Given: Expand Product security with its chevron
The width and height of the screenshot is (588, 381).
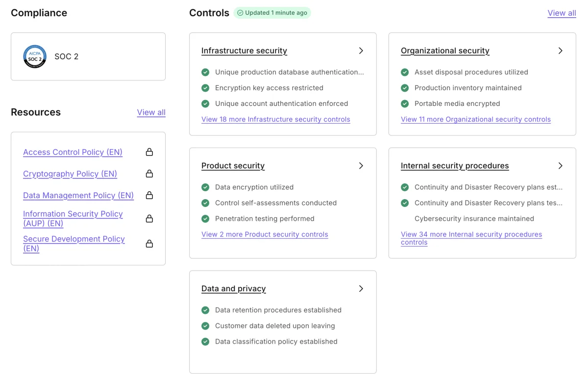Looking at the screenshot, I should click(x=361, y=166).
